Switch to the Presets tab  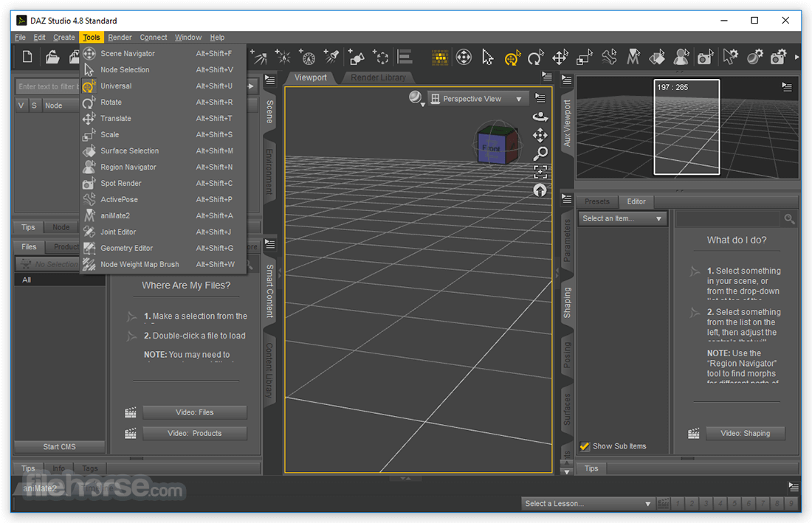pyautogui.click(x=596, y=202)
